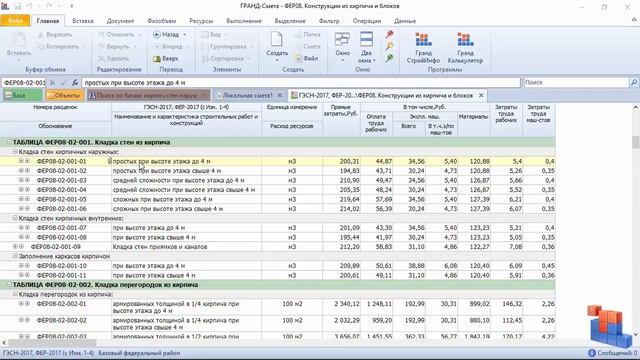Select row ФЕР08-02-001-03
The height and width of the screenshot is (360, 640).
pyautogui.click(x=278, y=180)
